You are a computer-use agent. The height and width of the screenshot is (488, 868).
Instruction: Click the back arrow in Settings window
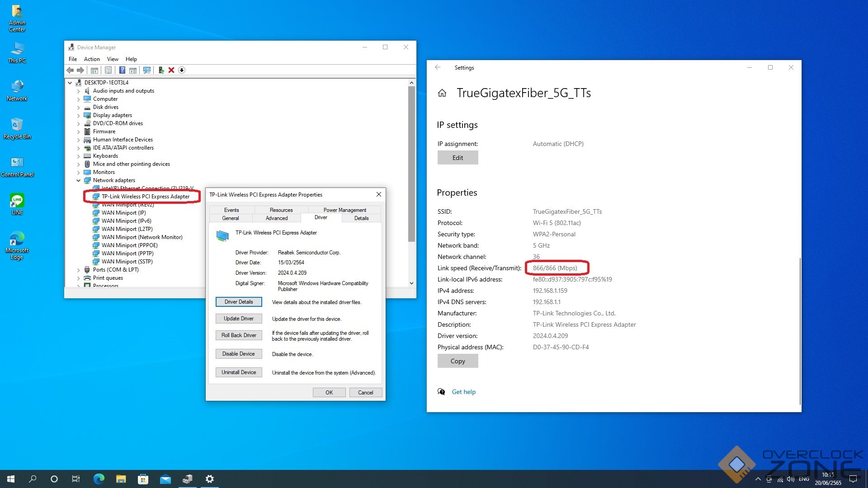pos(438,67)
